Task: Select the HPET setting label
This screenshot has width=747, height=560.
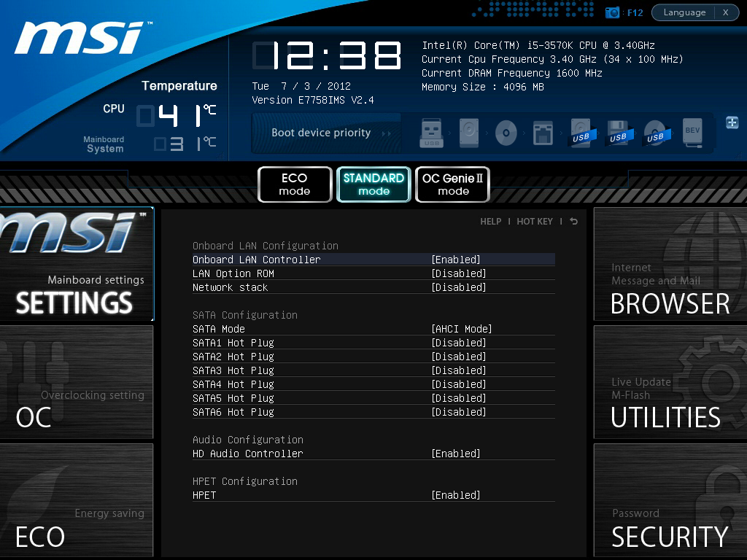Action: coord(204,495)
